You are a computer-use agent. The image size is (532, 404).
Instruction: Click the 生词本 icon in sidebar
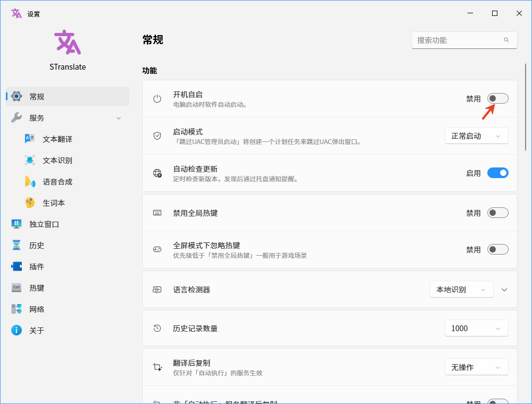(30, 203)
